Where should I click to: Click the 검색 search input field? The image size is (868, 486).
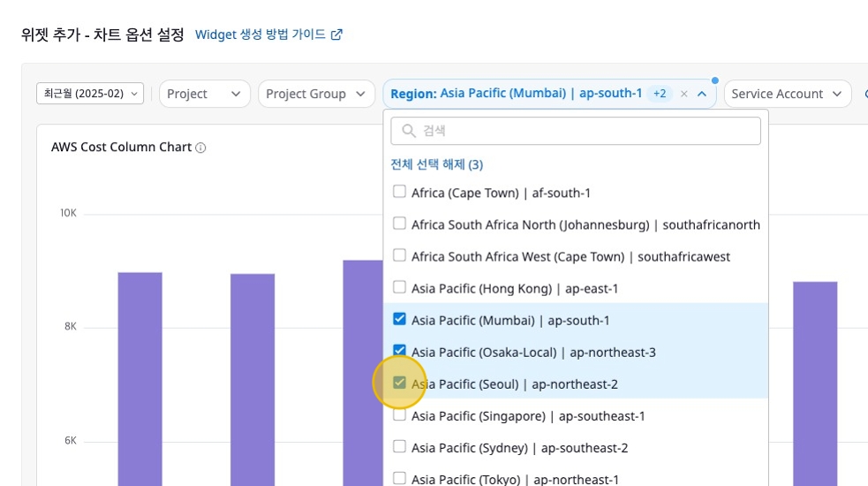click(x=583, y=131)
